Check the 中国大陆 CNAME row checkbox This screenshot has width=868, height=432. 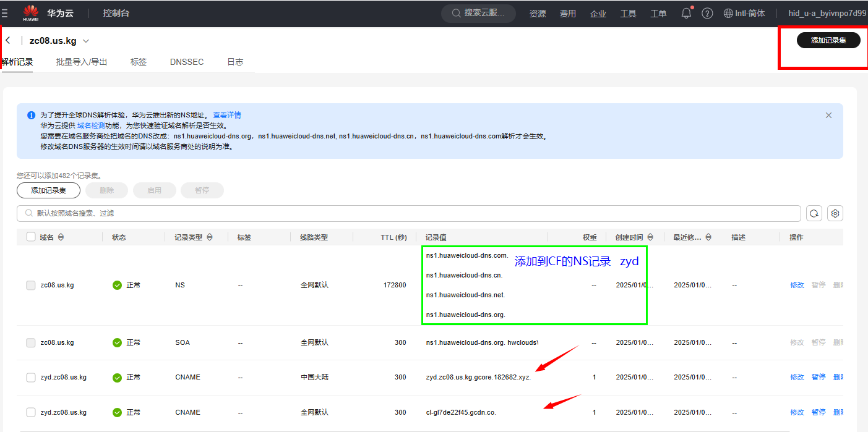coord(31,377)
